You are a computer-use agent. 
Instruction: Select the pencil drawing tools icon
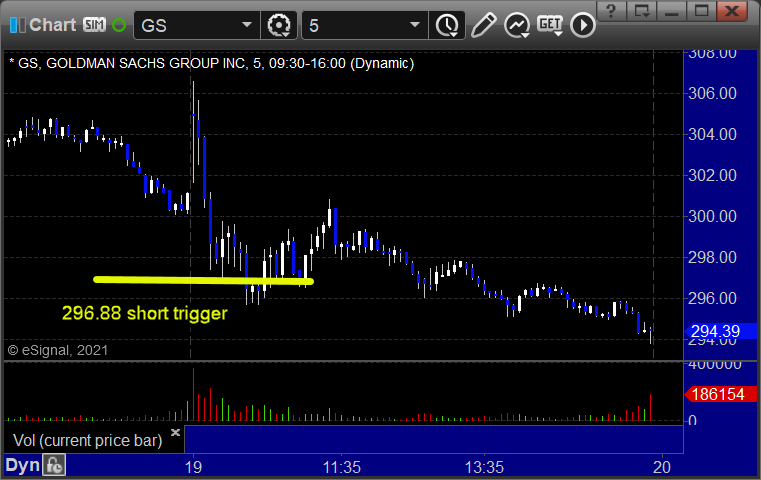tap(483, 25)
